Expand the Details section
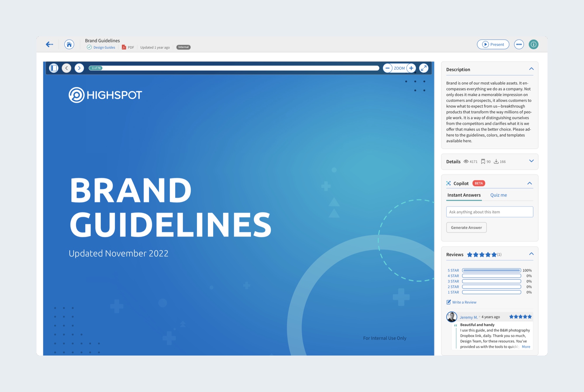This screenshot has height=392, width=584. [x=531, y=161]
